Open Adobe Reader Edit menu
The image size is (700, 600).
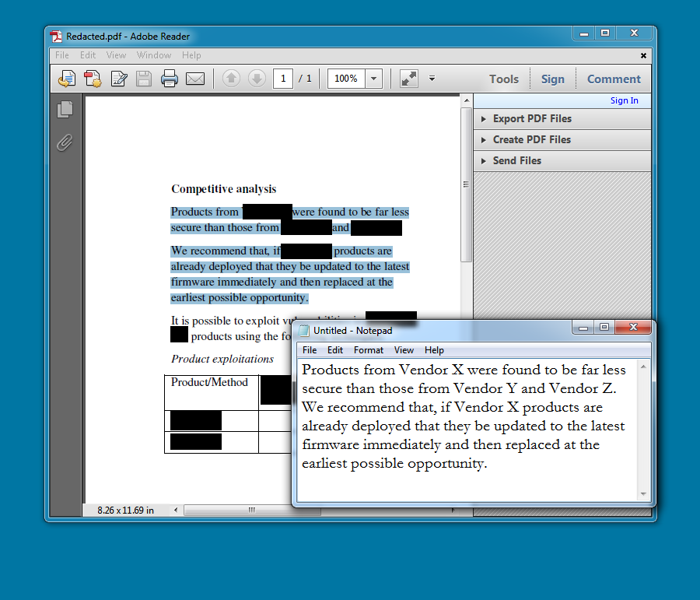[x=88, y=55]
